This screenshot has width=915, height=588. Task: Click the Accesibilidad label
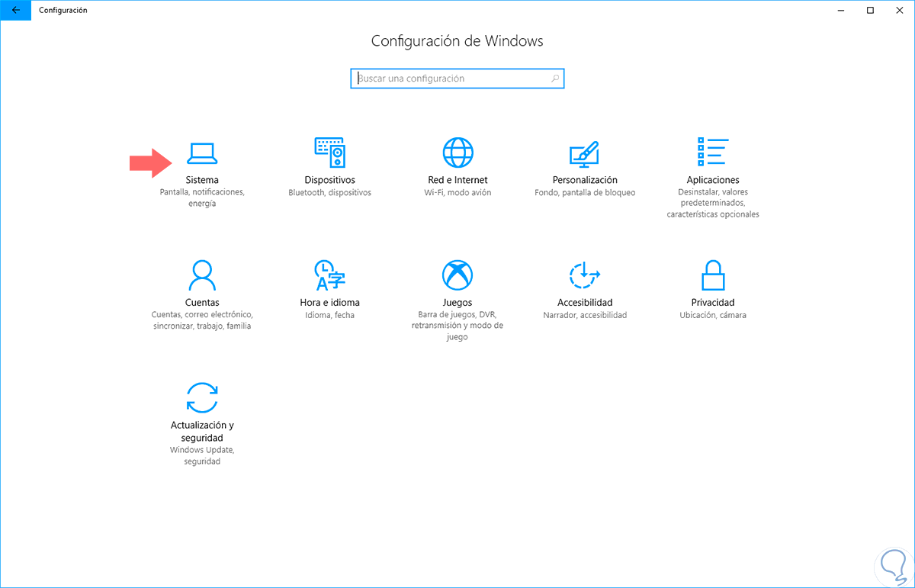(x=585, y=302)
